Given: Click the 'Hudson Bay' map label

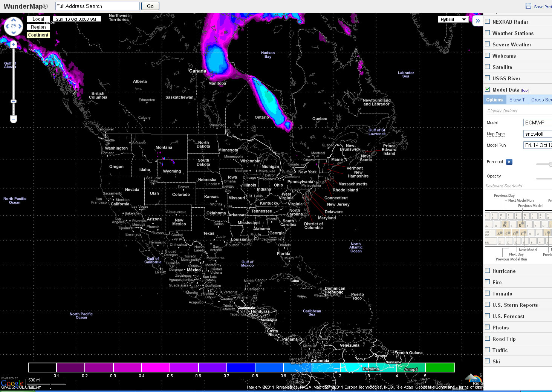Looking at the screenshot, I should point(268,55).
